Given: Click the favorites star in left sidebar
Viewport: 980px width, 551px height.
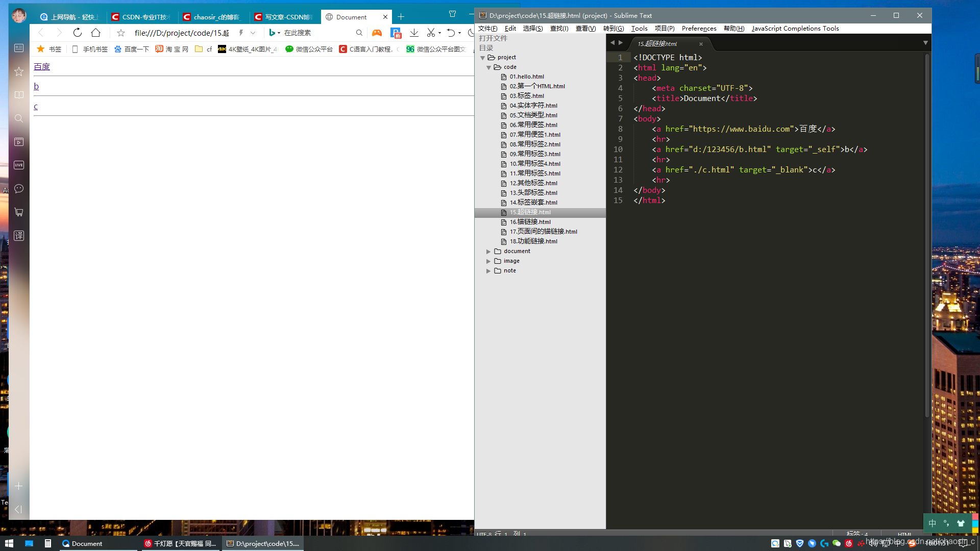Looking at the screenshot, I should (19, 71).
